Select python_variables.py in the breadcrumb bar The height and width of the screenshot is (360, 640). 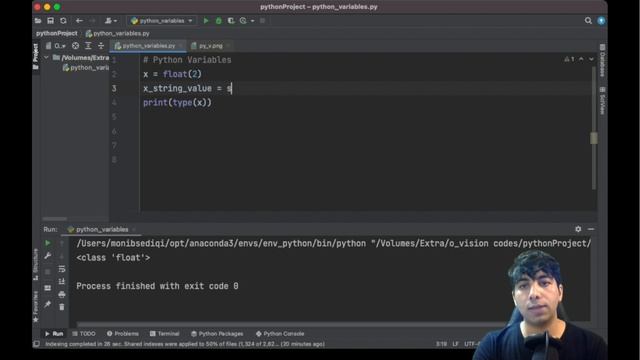coord(118,33)
